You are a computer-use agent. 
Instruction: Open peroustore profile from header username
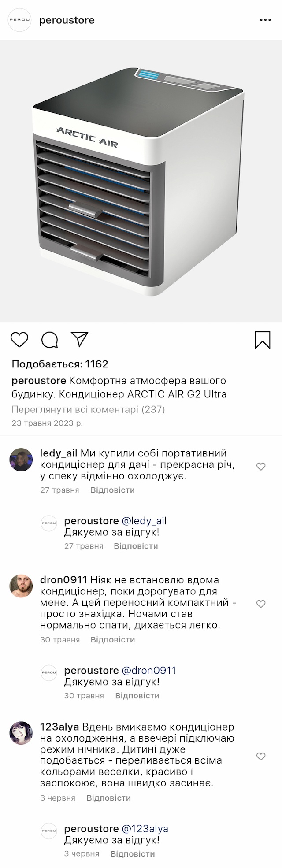[x=67, y=20]
